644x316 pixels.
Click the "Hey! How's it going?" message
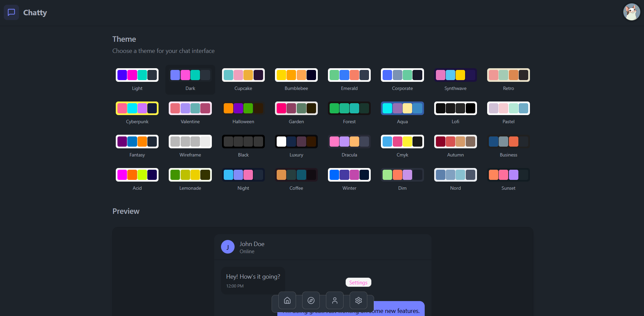(x=253, y=277)
